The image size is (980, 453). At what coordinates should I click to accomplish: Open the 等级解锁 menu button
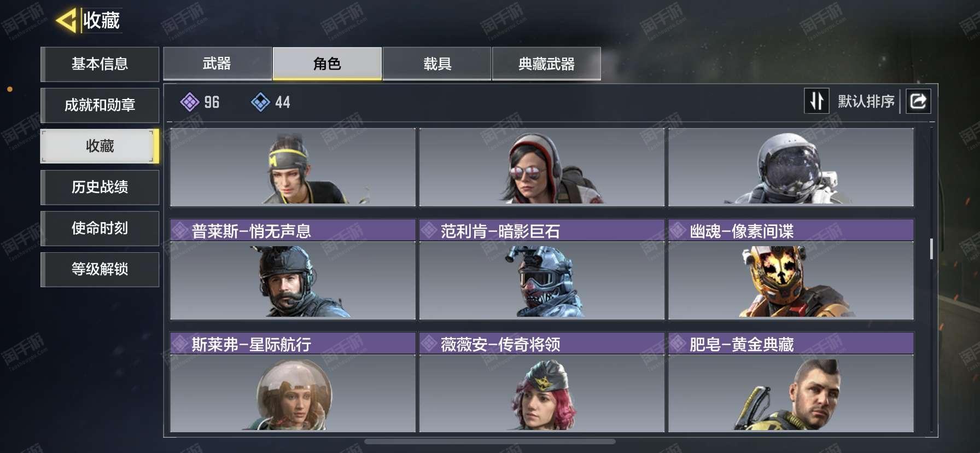click(100, 269)
